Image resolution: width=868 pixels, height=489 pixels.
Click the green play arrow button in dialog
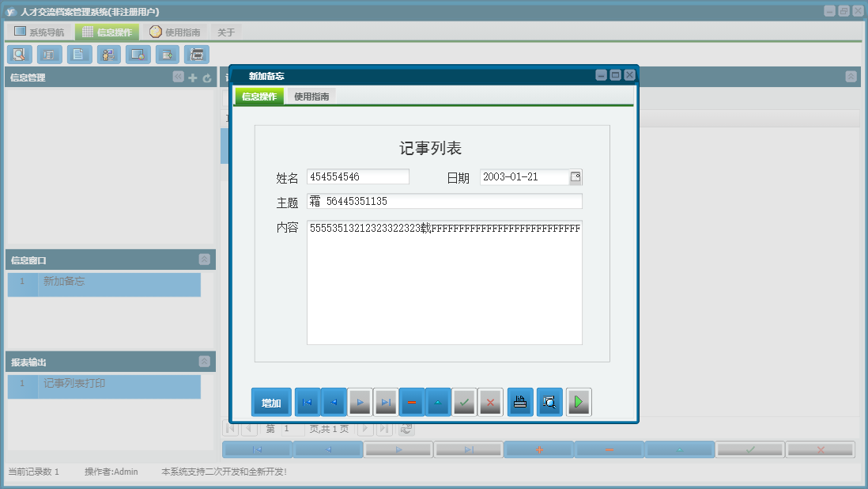pyautogui.click(x=579, y=403)
